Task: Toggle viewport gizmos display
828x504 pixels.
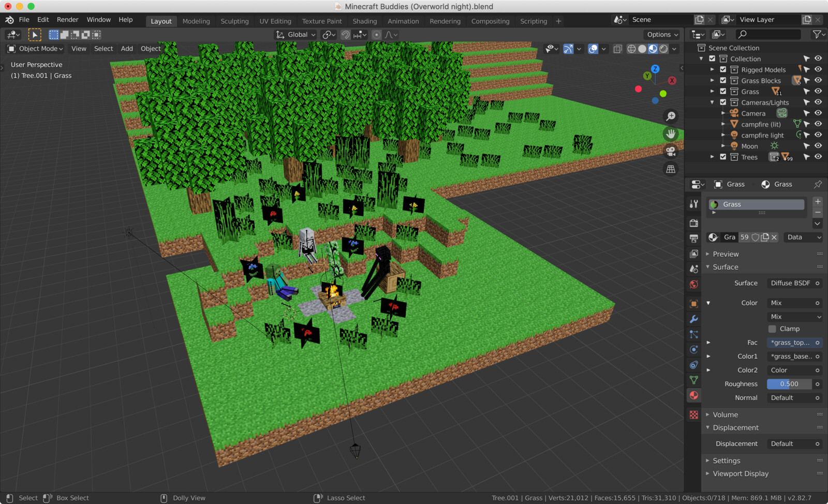Action: click(568, 49)
